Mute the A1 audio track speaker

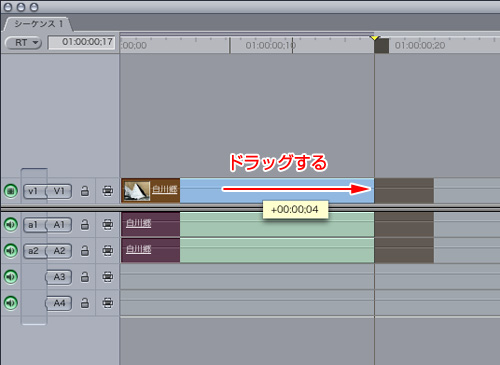point(11,224)
